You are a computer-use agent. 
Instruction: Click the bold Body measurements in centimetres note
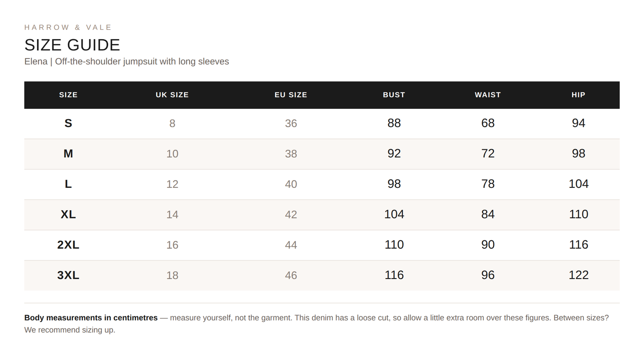pos(91,318)
